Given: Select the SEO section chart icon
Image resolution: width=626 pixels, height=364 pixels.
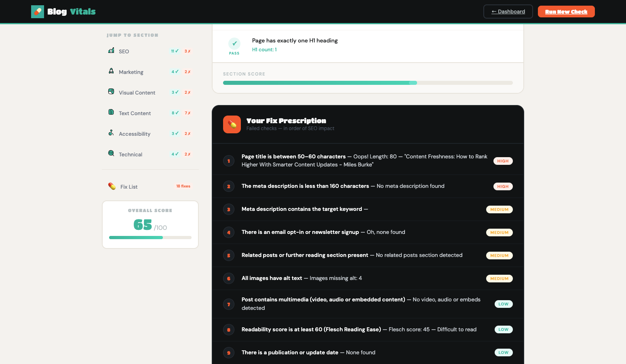Looking at the screenshot, I should click(111, 51).
